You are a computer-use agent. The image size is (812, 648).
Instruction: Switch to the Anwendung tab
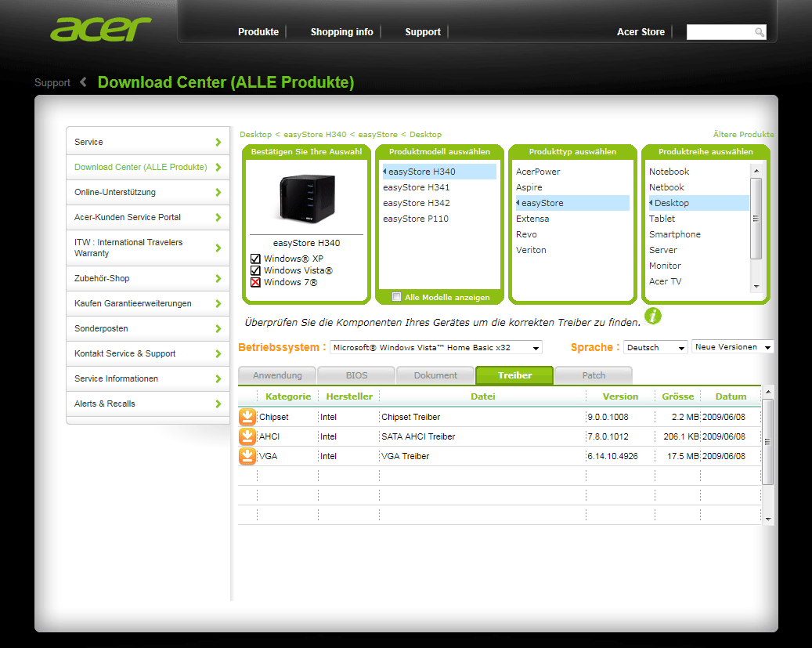277,375
